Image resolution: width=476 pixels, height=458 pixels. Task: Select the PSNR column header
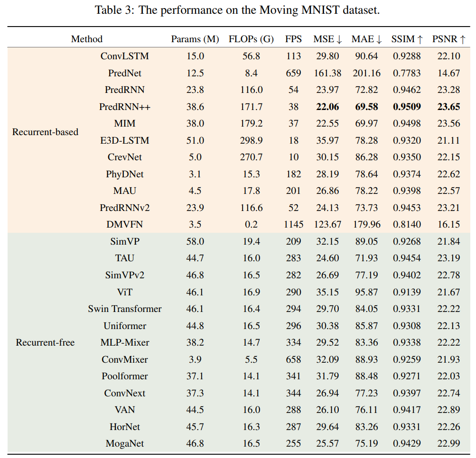448,39
